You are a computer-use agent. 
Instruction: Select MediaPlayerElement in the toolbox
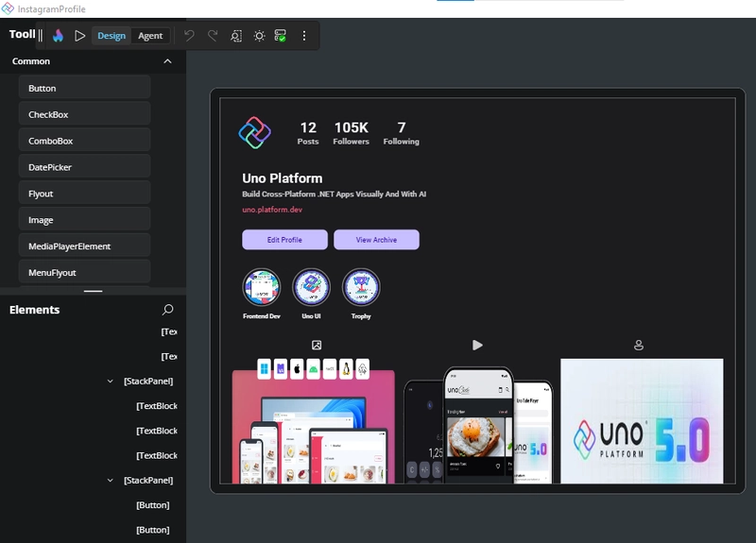coord(84,246)
